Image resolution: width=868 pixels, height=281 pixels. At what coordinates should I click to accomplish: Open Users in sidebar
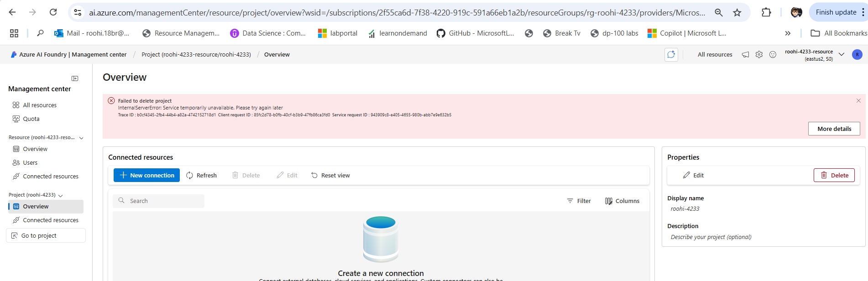tap(30, 162)
